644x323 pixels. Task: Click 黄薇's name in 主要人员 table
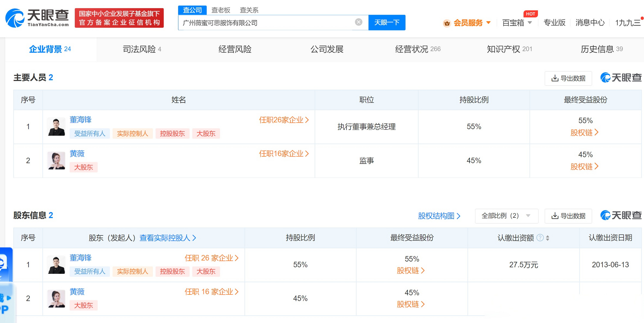pos(77,154)
